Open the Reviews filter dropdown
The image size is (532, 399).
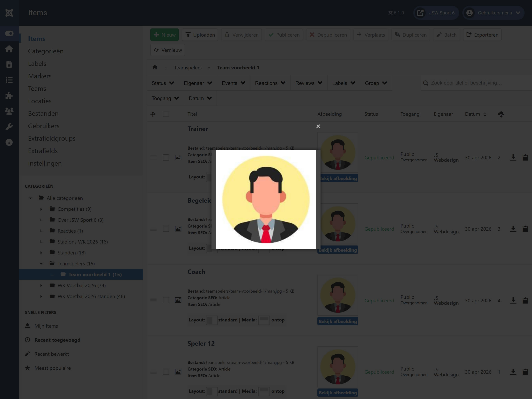point(309,83)
